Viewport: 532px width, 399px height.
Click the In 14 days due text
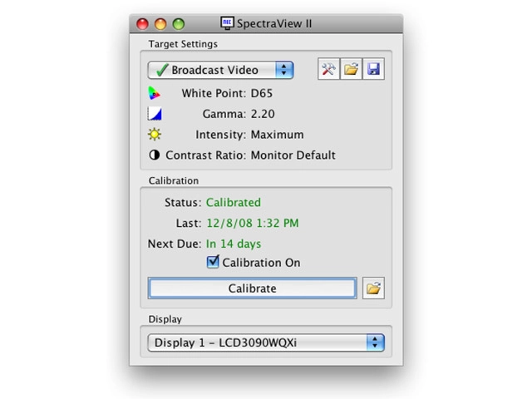tap(233, 244)
